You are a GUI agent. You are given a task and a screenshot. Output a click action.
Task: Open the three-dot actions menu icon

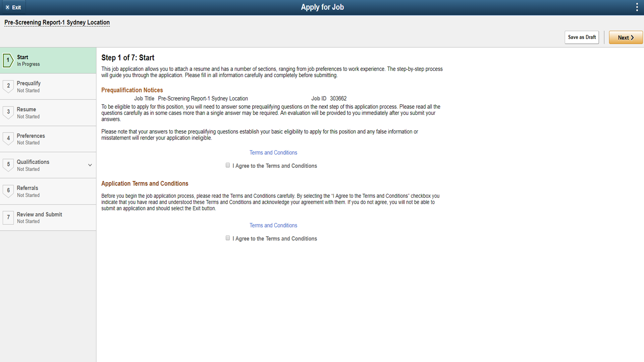[637, 7]
